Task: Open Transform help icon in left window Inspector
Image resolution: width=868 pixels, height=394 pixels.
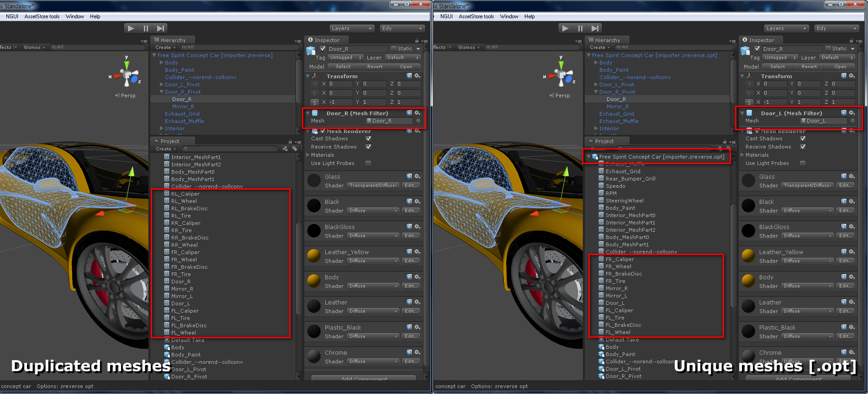Action: (409, 76)
